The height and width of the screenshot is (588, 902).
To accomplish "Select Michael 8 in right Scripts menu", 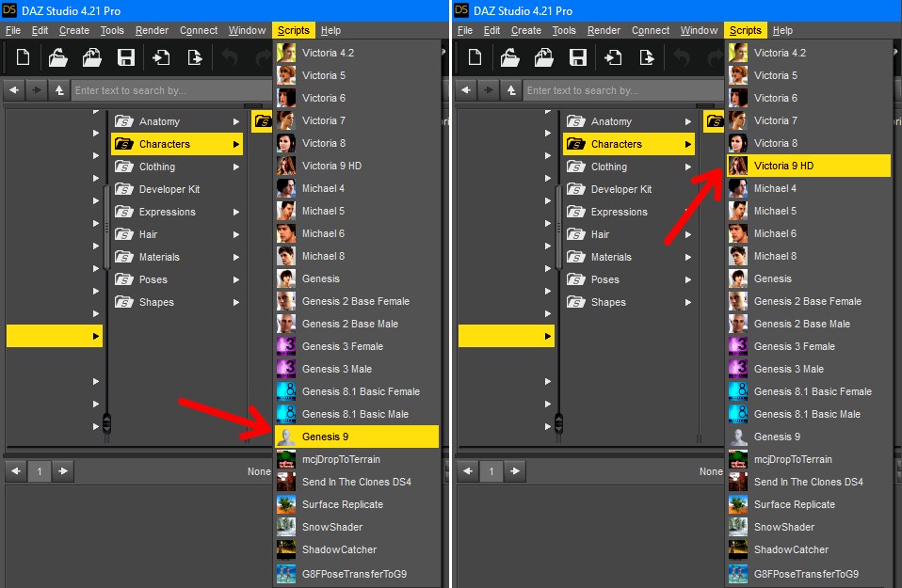I will 809,256.
